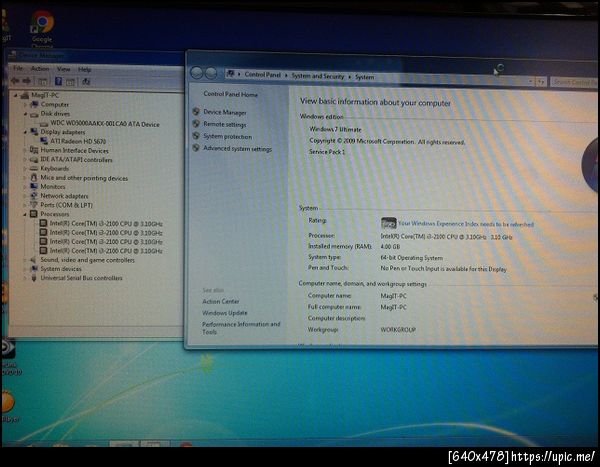The image size is (600, 467).
Task: Select last Intel Core i3-2100 processor entry
Action: tap(106, 251)
